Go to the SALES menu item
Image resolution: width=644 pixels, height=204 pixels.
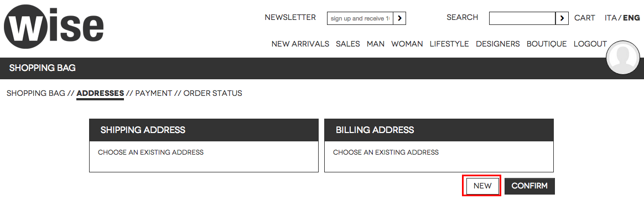[x=348, y=44]
